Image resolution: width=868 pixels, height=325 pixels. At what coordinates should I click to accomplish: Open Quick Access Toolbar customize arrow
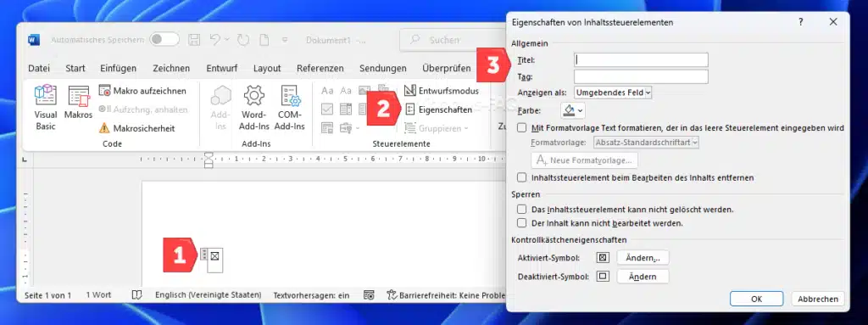pyautogui.click(x=286, y=40)
